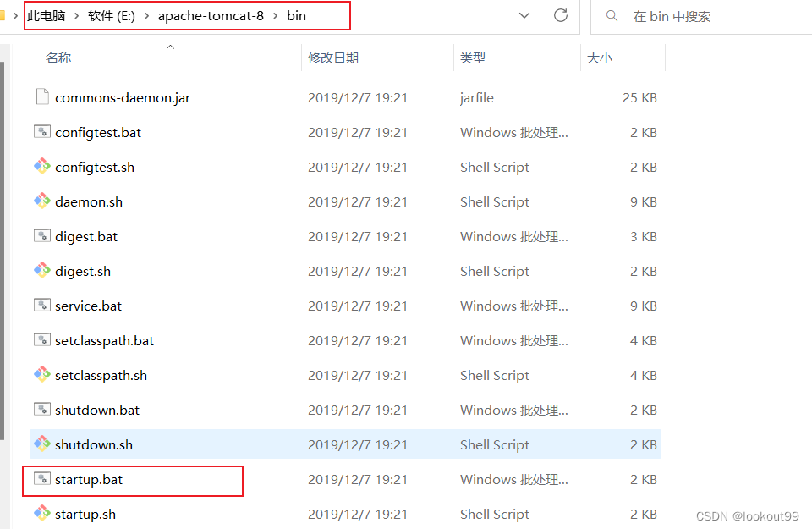The image size is (812, 529).
Task: Click the bin segment in breadcrumb
Action: tap(296, 16)
